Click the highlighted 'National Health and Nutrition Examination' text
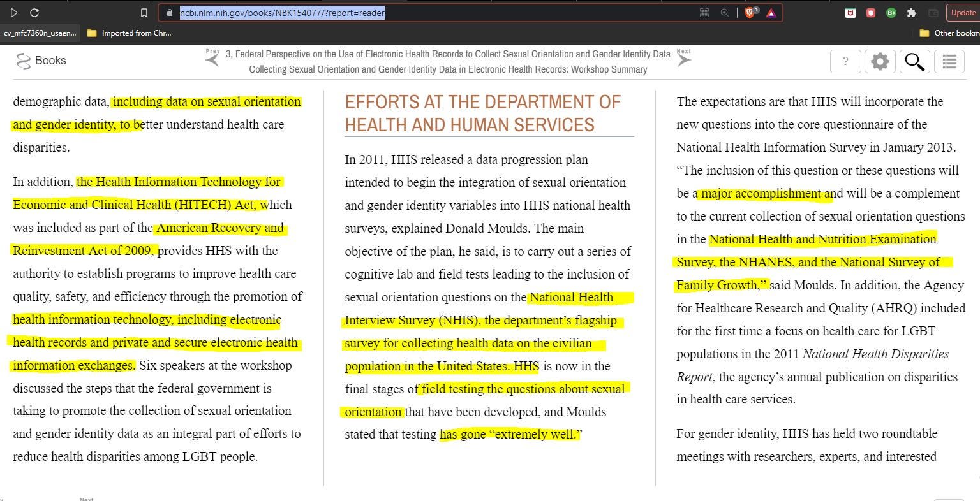This screenshot has width=980, height=501. pyautogui.click(x=822, y=239)
